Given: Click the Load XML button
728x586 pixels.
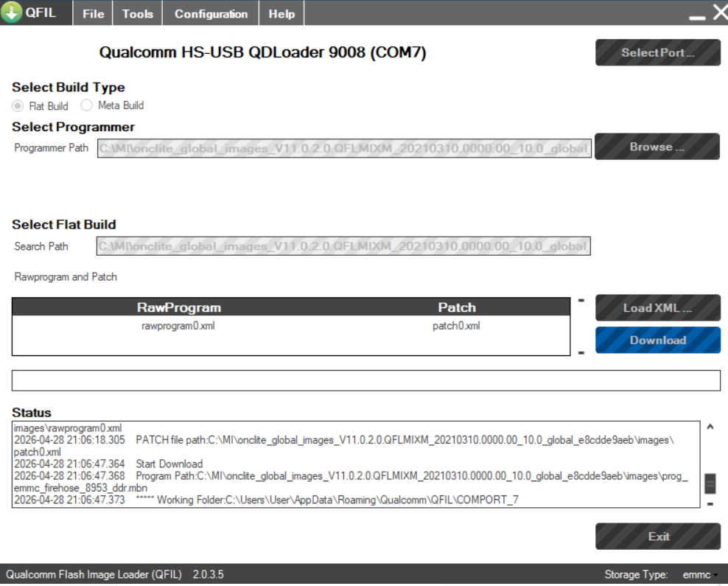Looking at the screenshot, I should tap(657, 307).
